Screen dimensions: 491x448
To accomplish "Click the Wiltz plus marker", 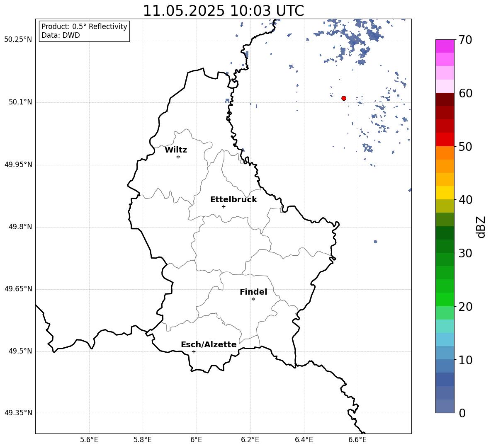I will (x=178, y=157).
